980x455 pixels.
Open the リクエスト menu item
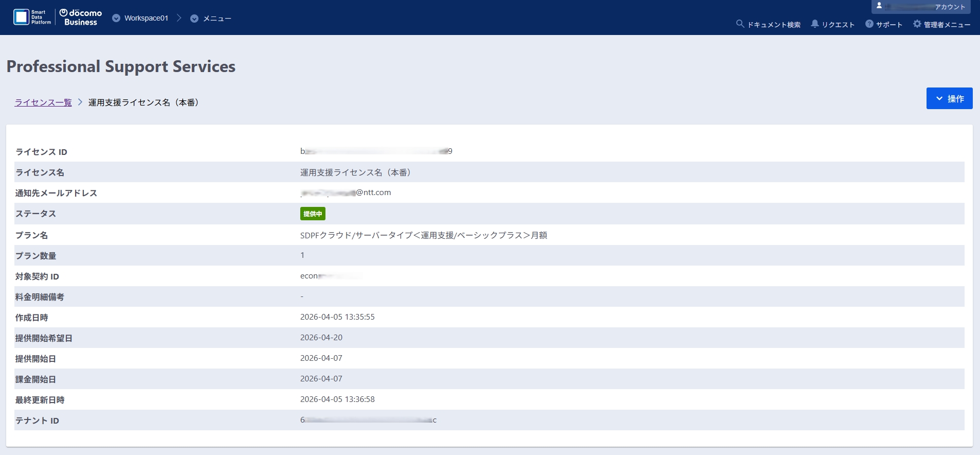(x=838, y=25)
